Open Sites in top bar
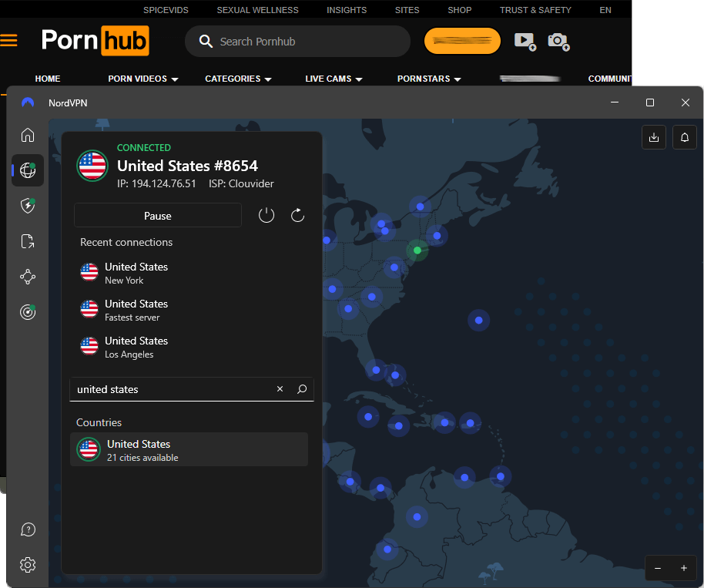The image size is (704, 588). tap(407, 10)
